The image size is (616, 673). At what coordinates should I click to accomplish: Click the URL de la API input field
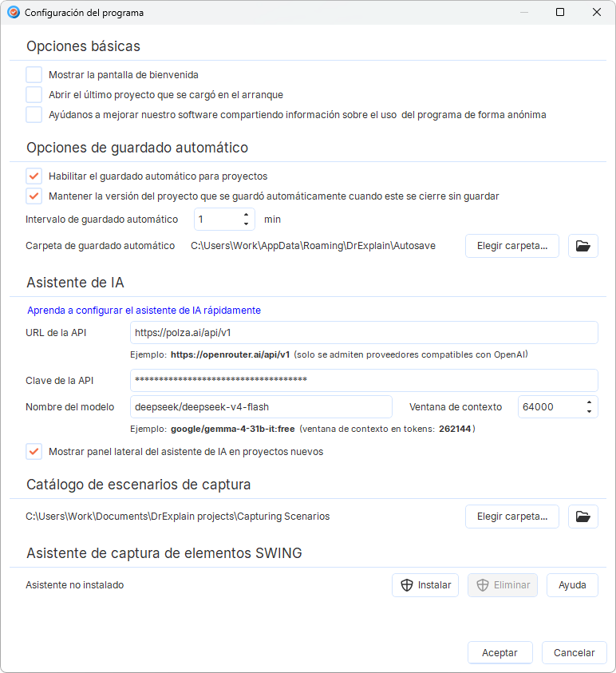tap(364, 333)
